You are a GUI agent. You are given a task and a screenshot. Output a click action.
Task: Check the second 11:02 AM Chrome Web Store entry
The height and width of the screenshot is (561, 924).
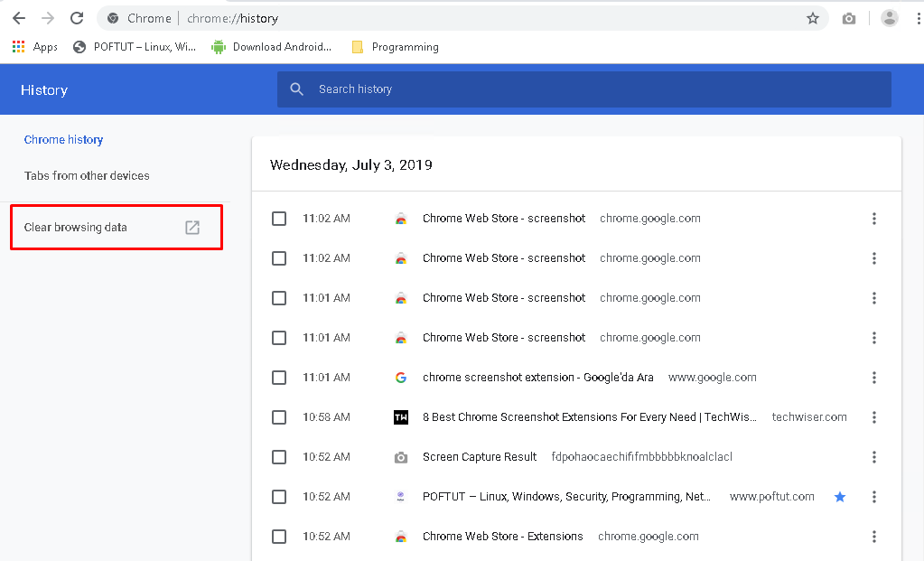(x=279, y=258)
